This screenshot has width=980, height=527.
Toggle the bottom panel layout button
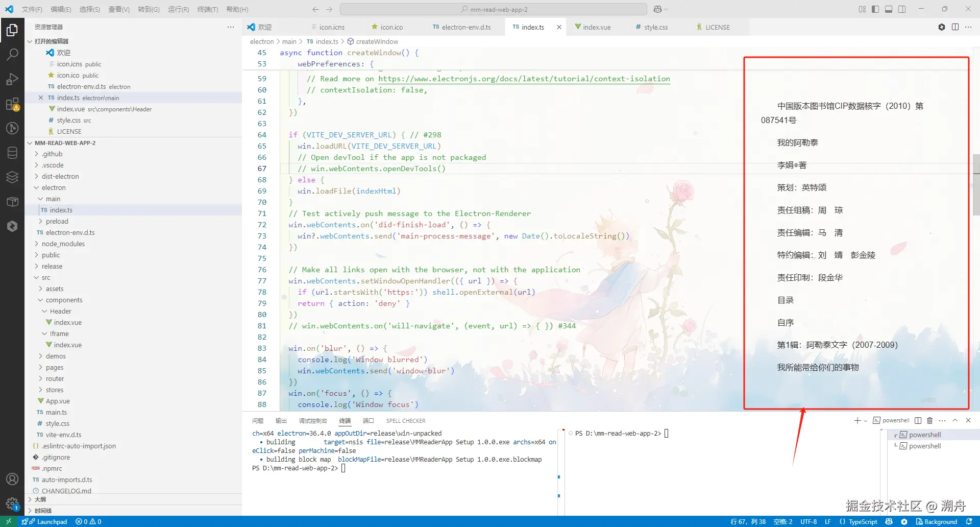(x=889, y=9)
